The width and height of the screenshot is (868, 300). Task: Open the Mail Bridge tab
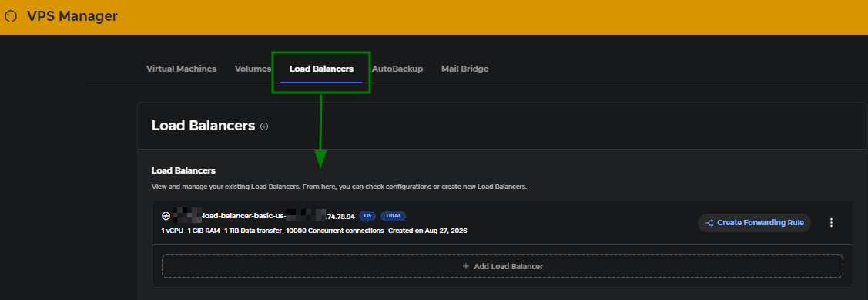(x=465, y=69)
